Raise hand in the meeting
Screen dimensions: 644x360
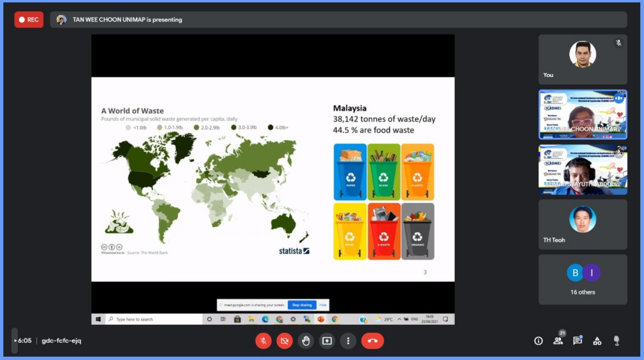(x=306, y=341)
